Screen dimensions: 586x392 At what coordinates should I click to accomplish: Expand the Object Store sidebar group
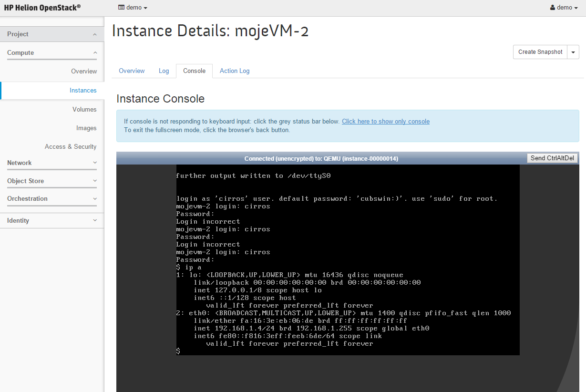(x=52, y=181)
